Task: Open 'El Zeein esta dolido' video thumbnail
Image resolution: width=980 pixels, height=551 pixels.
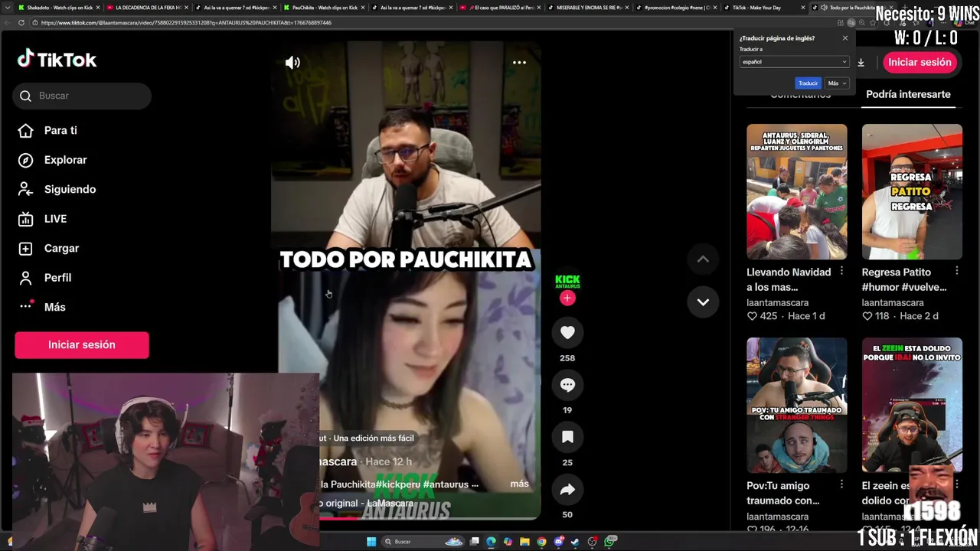Action: (x=912, y=406)
